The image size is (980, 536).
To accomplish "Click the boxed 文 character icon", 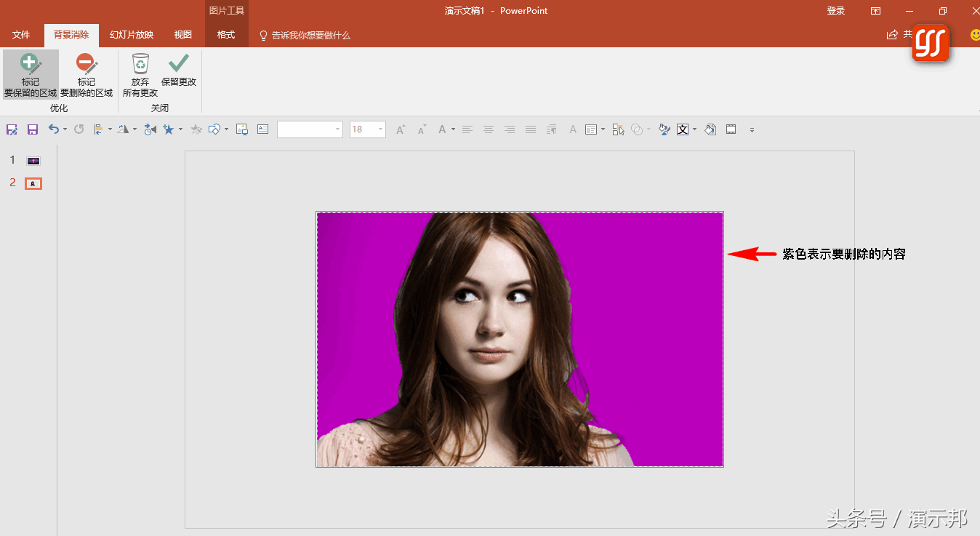I will 683,129.
